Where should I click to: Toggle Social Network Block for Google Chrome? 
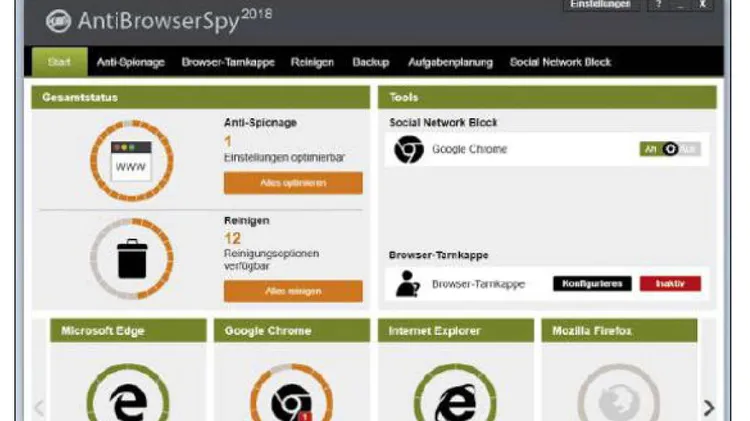(670, 149)
